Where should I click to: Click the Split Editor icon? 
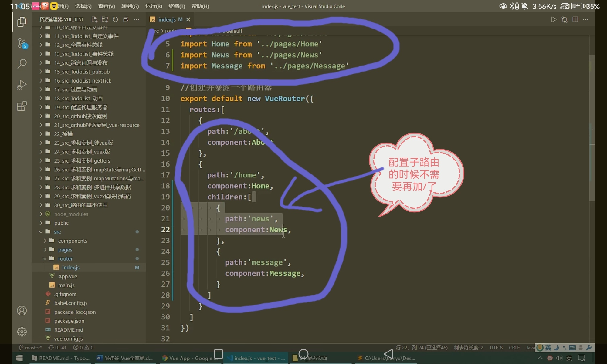(575, 19)
